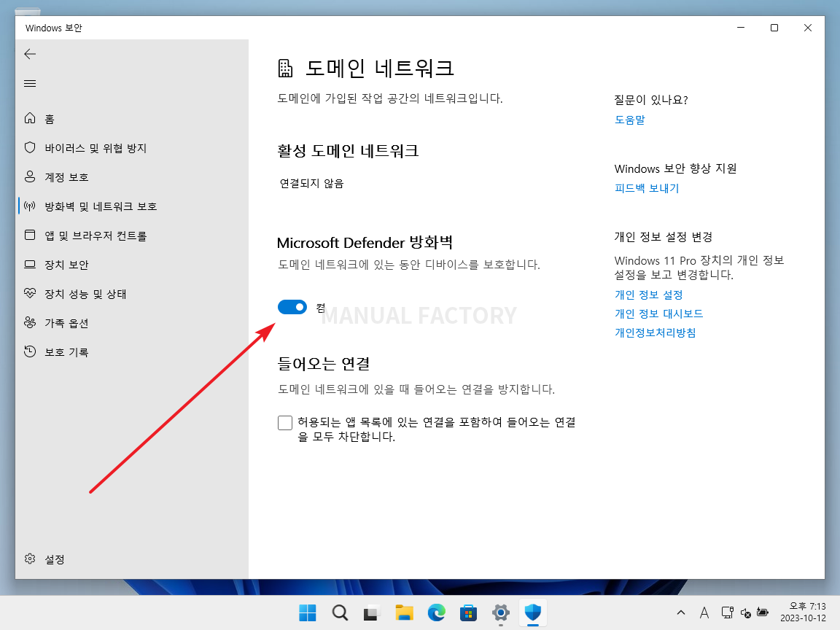Click the domain network building icon
Screen dimensions: 840x630
tap(286, 69)
